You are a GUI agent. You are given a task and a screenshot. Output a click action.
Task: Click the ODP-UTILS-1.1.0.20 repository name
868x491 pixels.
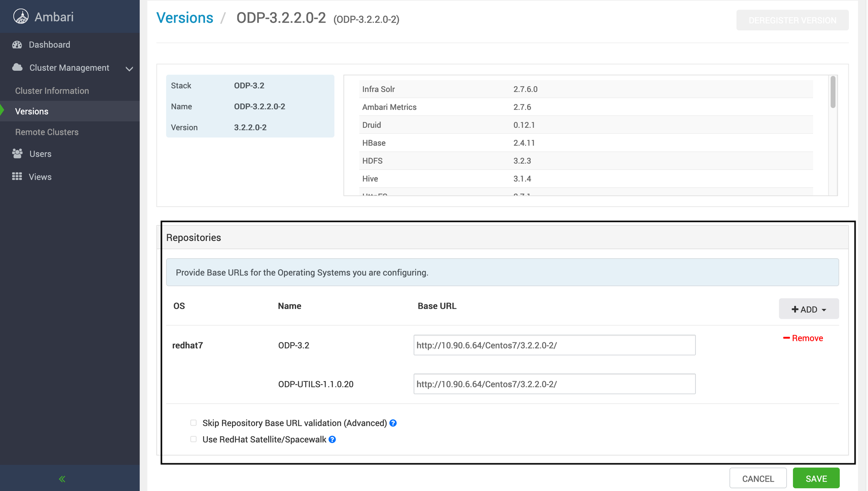[316, 384]
